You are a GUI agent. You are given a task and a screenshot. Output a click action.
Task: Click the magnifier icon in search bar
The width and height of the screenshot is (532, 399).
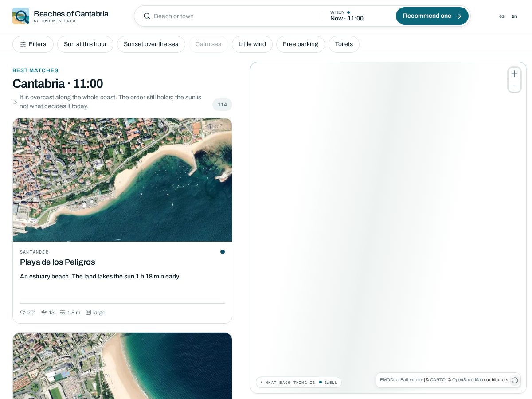tap(147, 16)
